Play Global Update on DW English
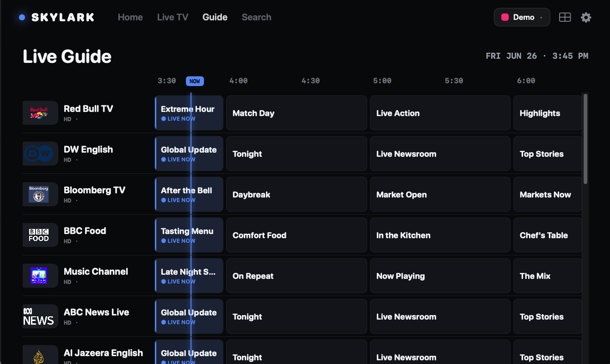Screen dimensions: 610x364 (189, 154)
